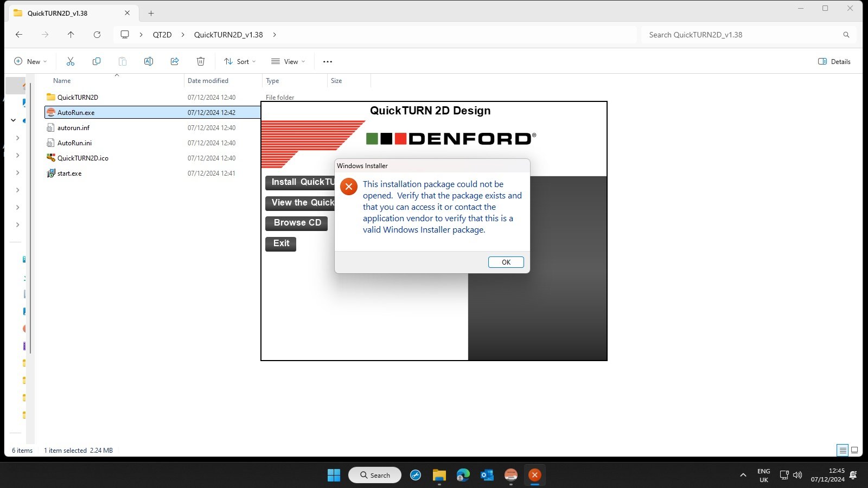Viewport: 868px width, 488px height.
Task: Click the Windows Installer error icon in taskbar
Action: (x=534, y=475)
